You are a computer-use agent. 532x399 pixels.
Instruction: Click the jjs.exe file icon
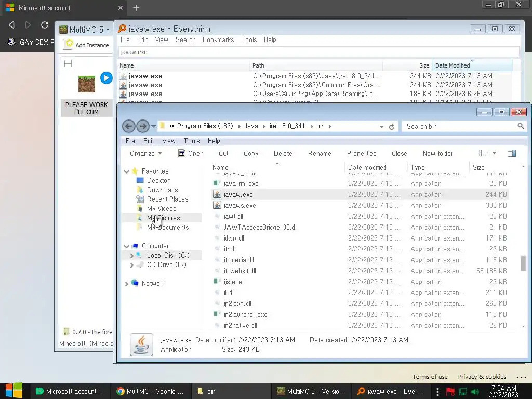[x=217, y=282]
